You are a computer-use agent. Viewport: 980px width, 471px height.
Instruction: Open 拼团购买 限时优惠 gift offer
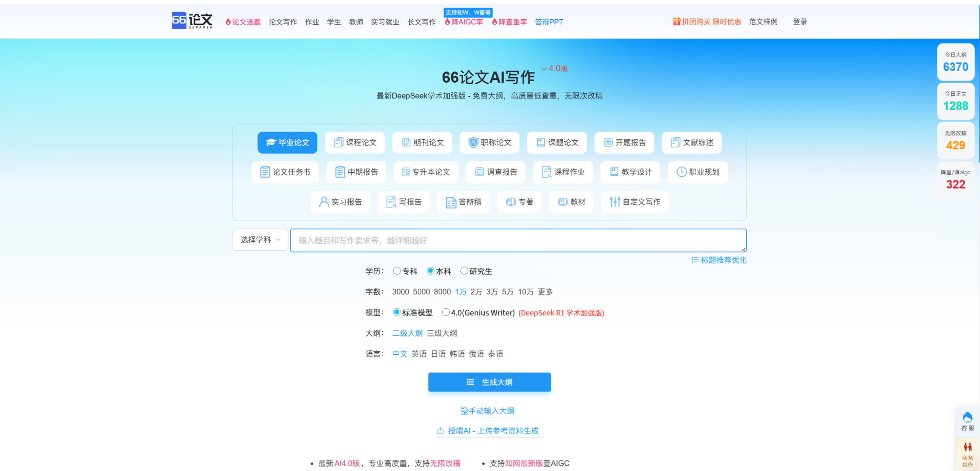pyautogui.click(x=707, y=22)
